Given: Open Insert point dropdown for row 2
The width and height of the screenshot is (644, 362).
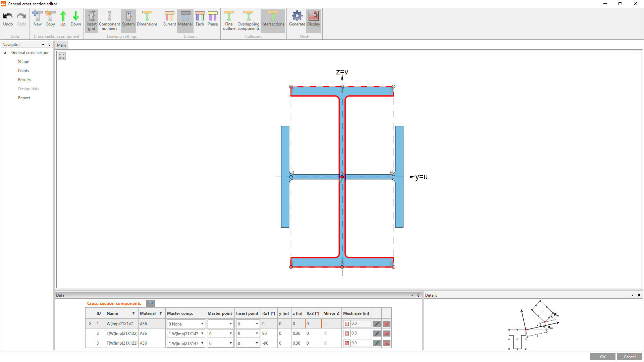Looking at the screenshot, I should pos(257,334).
